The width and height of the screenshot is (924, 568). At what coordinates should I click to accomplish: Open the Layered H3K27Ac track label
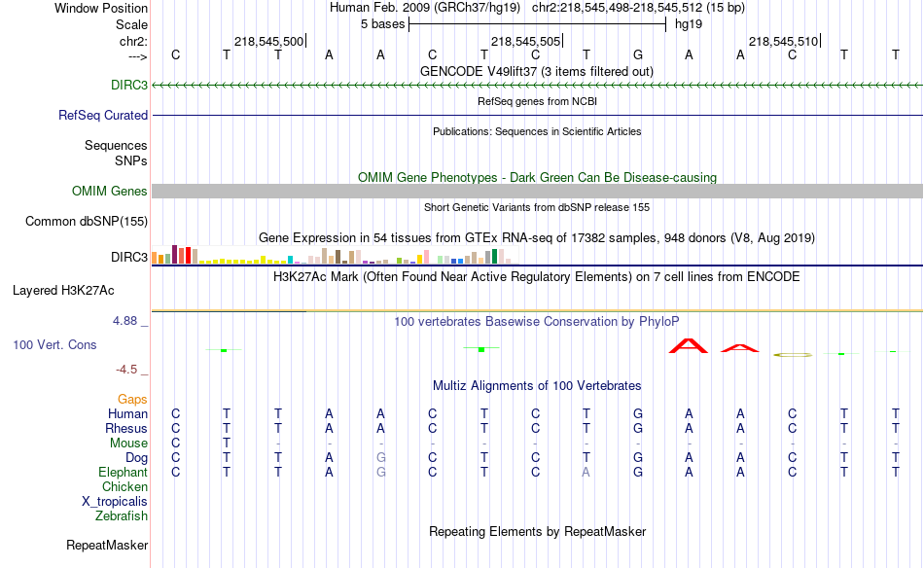[63, 290]
